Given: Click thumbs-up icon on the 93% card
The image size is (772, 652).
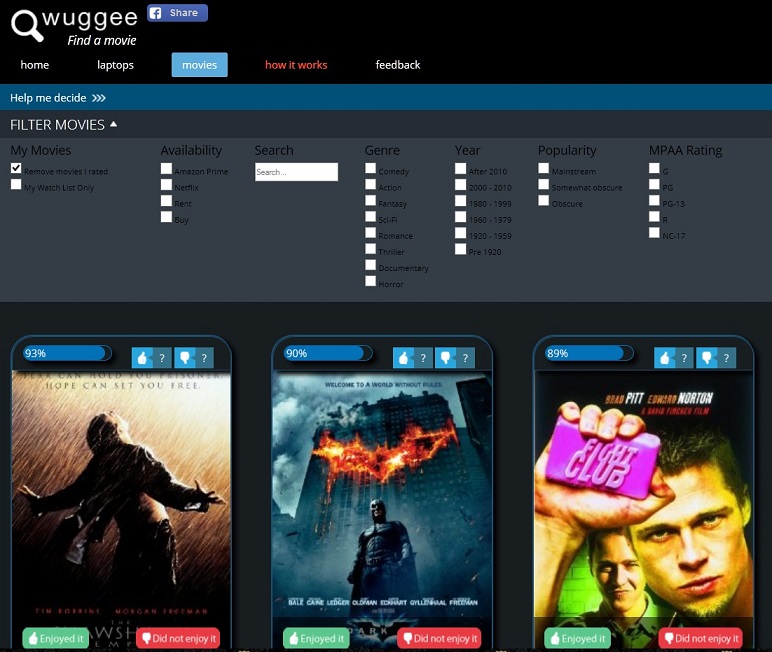Looking at the screenshot, I should point(142,358).
